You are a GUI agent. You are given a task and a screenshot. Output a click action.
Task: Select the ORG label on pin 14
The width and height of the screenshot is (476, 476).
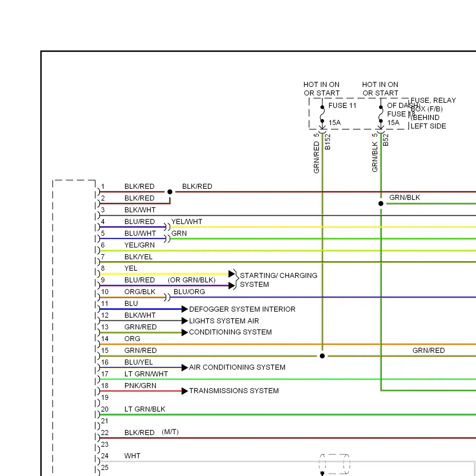coord(132,339)
